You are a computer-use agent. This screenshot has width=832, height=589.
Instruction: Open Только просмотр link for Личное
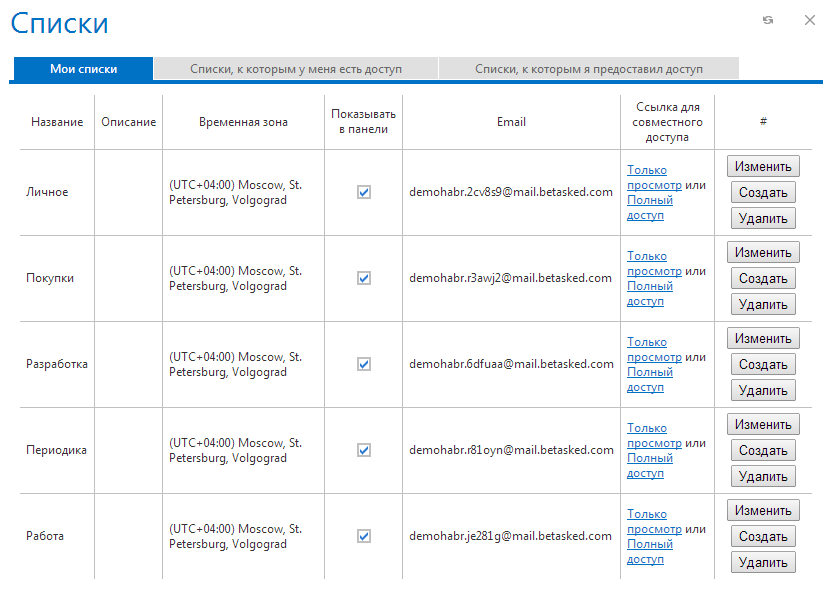(x=654, y=178)
